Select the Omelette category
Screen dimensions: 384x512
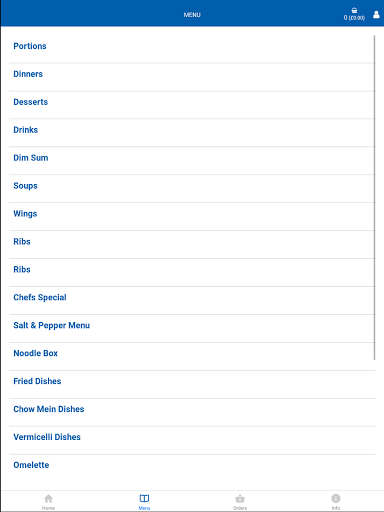192,465
